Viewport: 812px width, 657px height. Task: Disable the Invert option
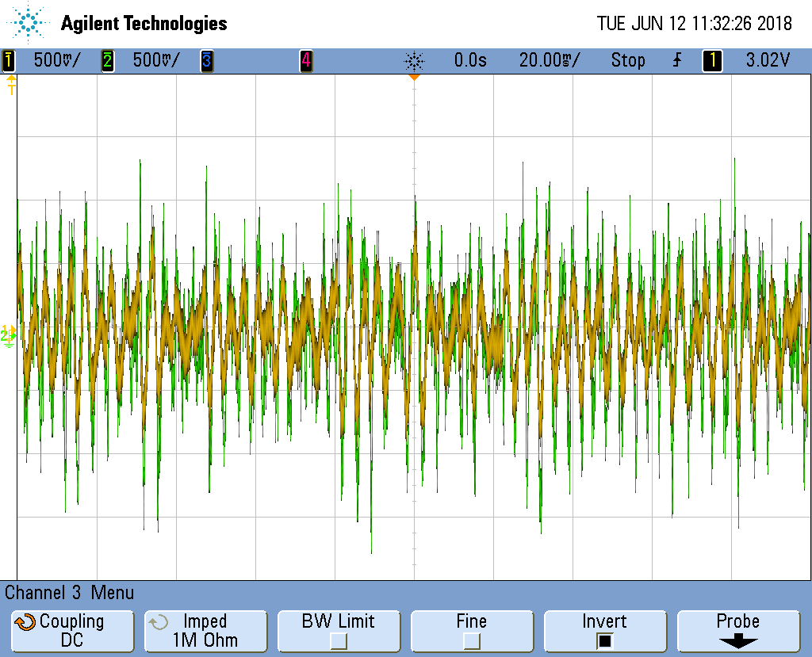(x=604, y=640)
